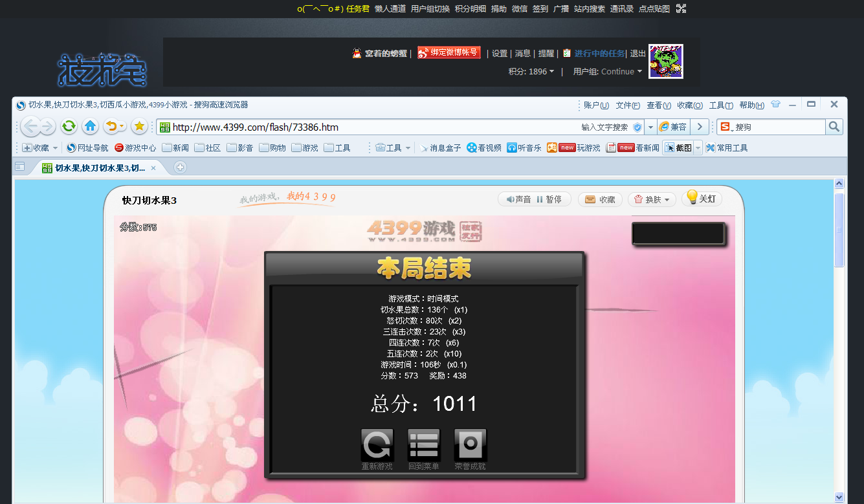Expand the 换肤 skin dropdown
The image size is (864, 504).
pos(652,200)
